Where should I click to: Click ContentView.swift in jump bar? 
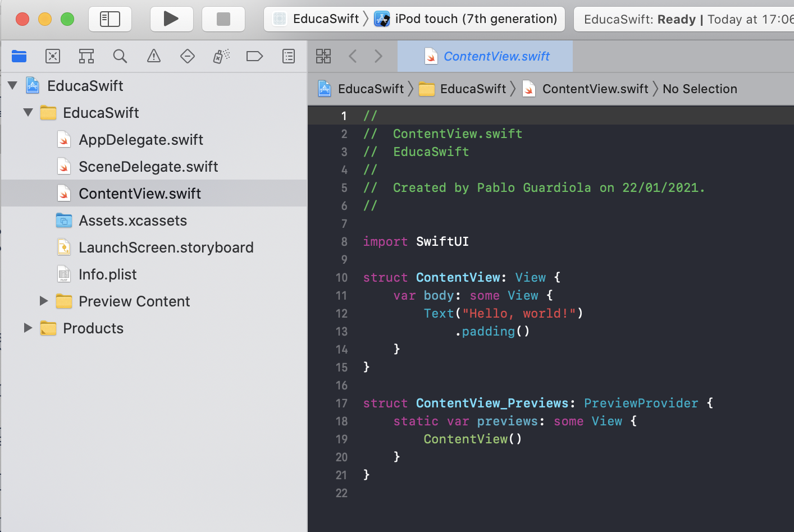click(x=586, y=89)
